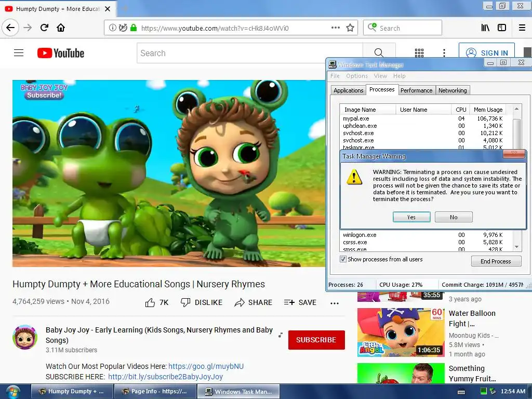Open Water Balloon Fight video thumbnail
This screenshot has width=532, height=399.
pos(401,332)
